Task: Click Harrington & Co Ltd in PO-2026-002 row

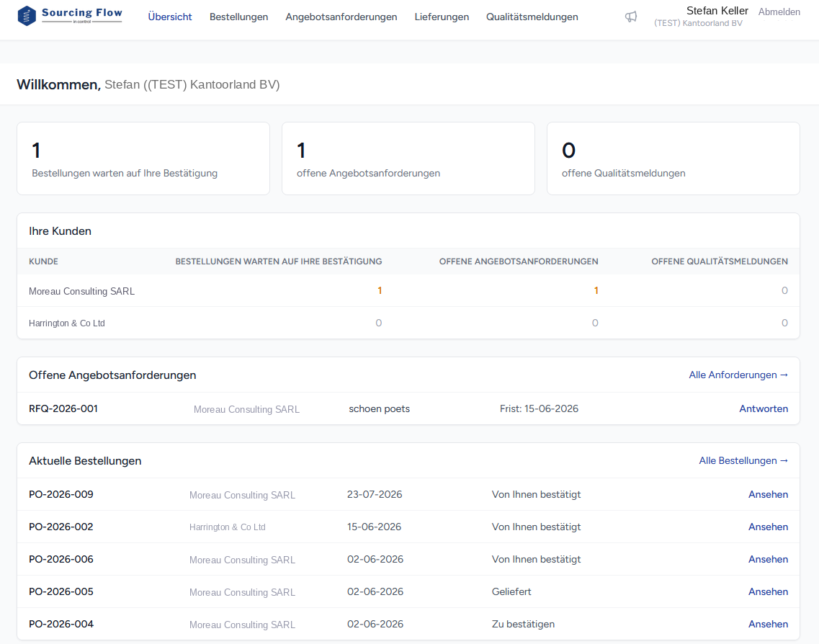Action: coord(227,527)
